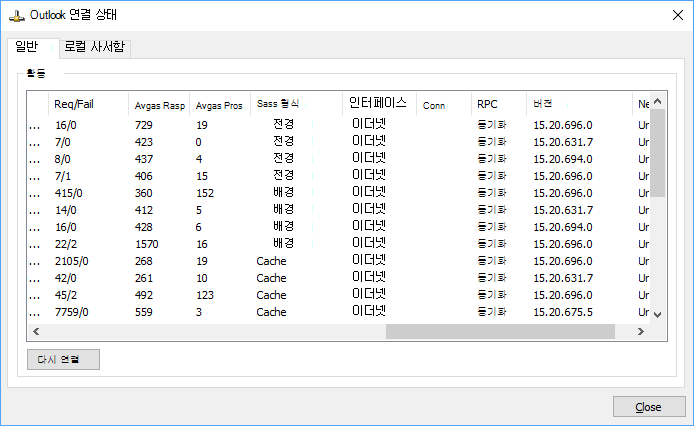The height and width of the screenshot is (426, 694).
Task: Click the RPC column header
Action: pos(499,104)
